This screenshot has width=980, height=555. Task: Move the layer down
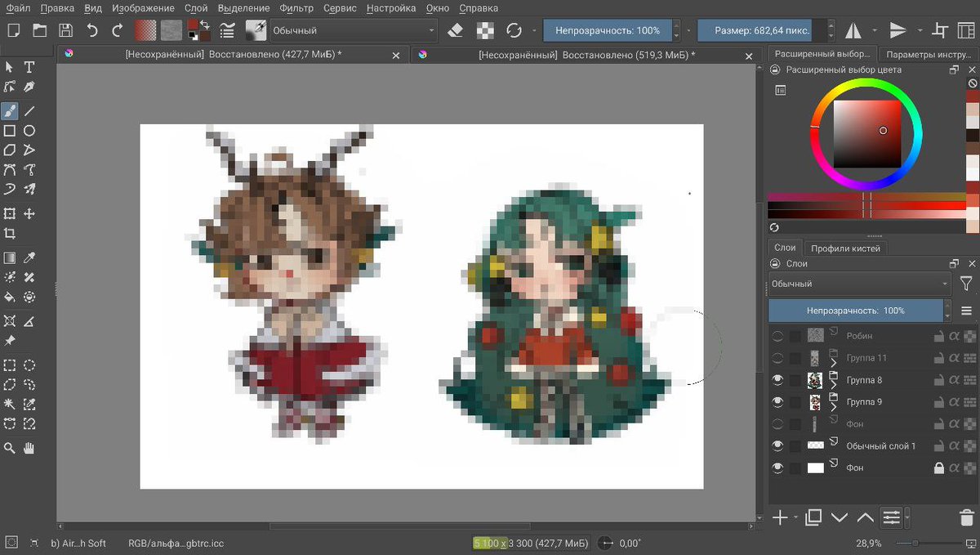(x=839, y=517)
